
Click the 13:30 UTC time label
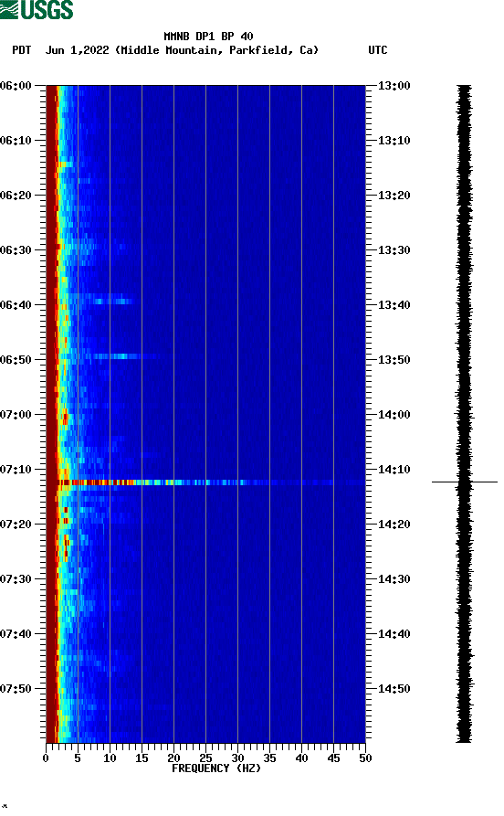tap(394, 249)
